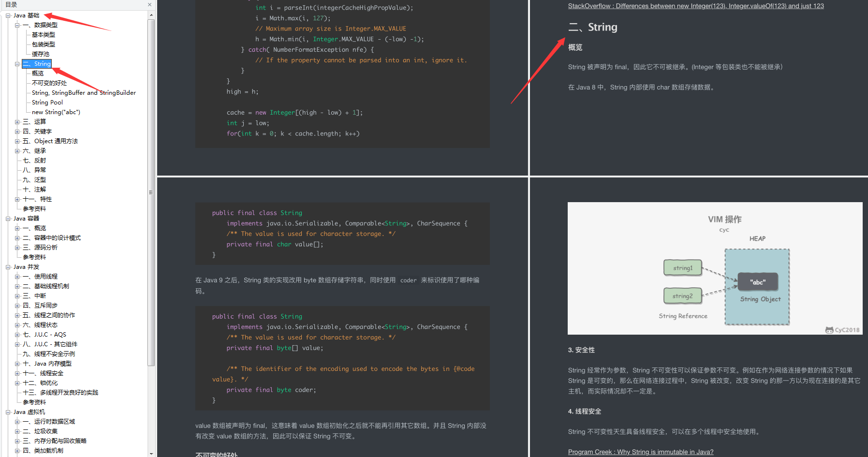Expand the "六、继承" section
Viewport: 868px width, 457px height.
tap(17, 150)
